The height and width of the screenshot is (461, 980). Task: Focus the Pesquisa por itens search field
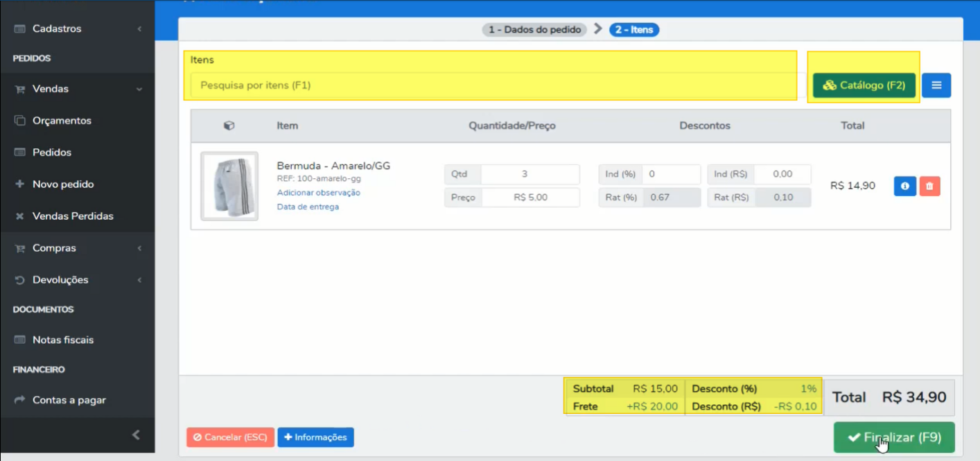click(x=493, y=85)
